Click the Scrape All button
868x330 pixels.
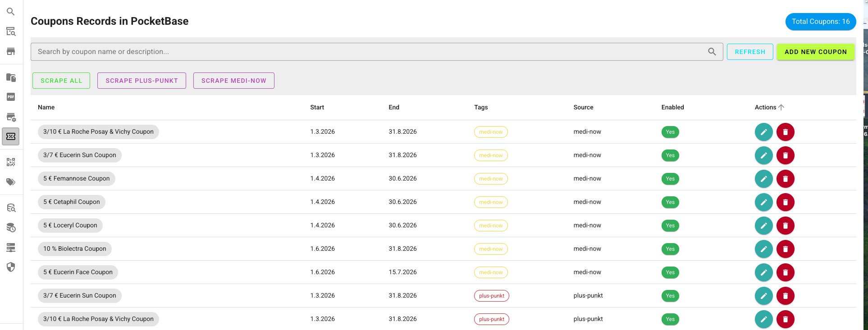click(61, 81)
